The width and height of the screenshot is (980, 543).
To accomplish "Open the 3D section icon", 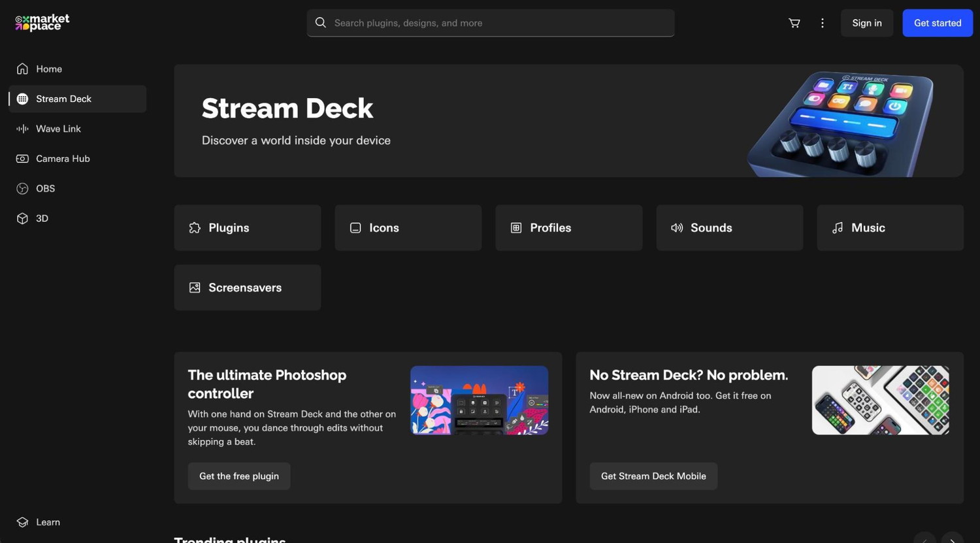I will pos(22,219).
